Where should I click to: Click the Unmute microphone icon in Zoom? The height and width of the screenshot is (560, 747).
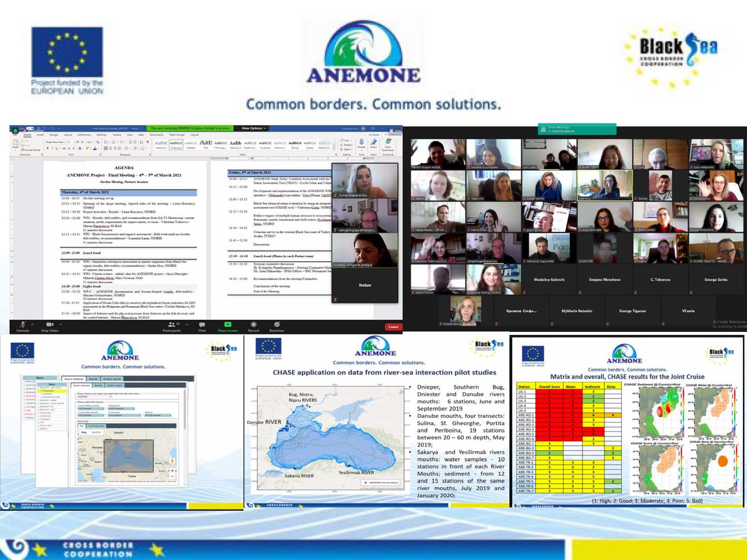click(x=23, y=324)
